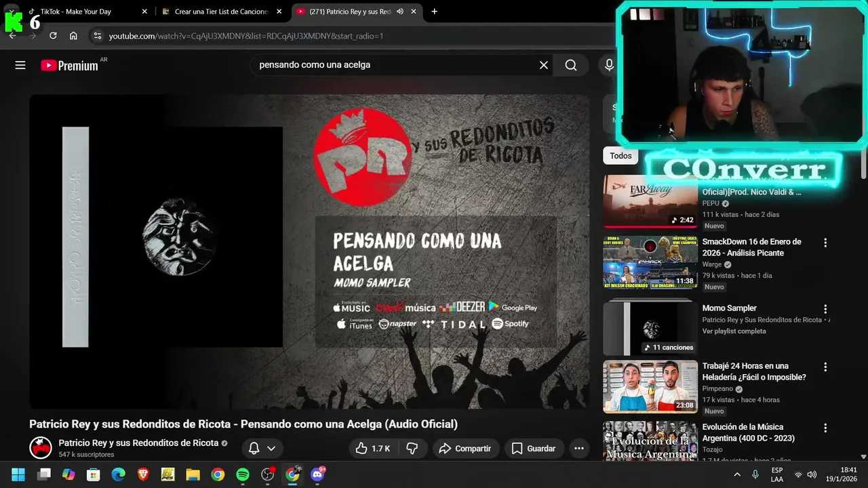Like the video showing 1.7 K
Image resolution: width=868 pixels, height=488 pixels.
373,448
